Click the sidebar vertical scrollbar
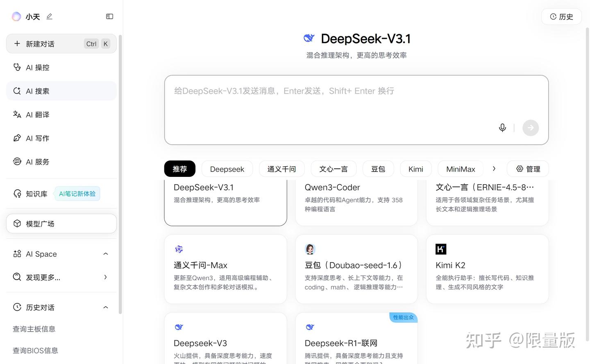The height and width of the screenshot is (364, 590). coord(120,174)
